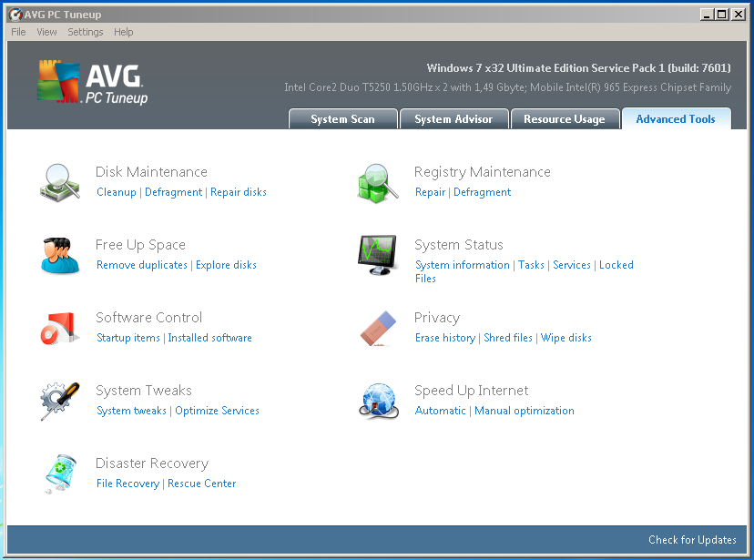The image size is (754, 560).
Task: Click the System Status monitor icon
Action: [378, 255]
